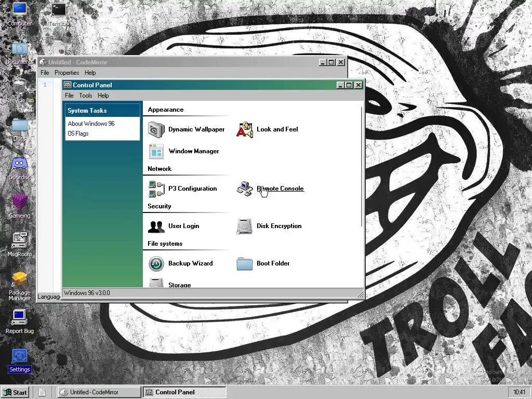The image size is (532, 399).
Task: Select the Settings desktop icon
Action: point(19,361)
